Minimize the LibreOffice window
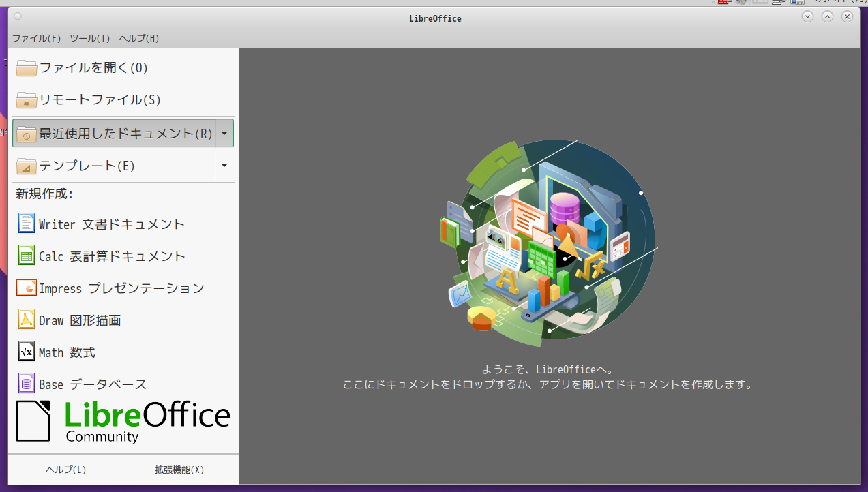The image size is (868, 492). [x=808, y=16]
